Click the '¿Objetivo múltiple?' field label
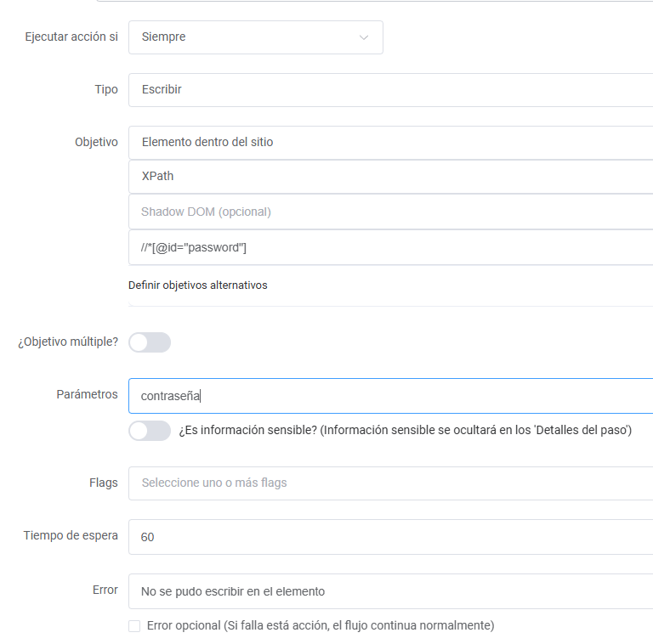 tap(68, 342)
